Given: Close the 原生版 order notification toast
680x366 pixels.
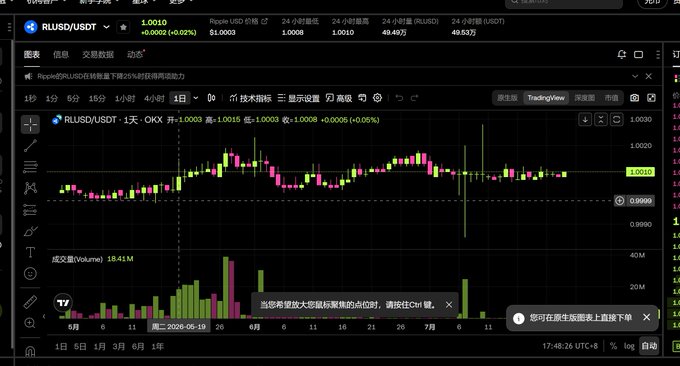Looking at the screenshot, I should [646, 317].
